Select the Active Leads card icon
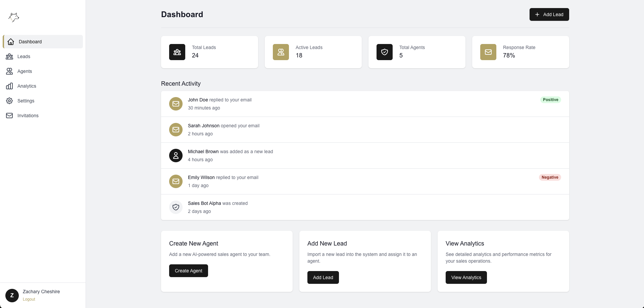Viewport: 644px width, 308px height. [281, 52]
